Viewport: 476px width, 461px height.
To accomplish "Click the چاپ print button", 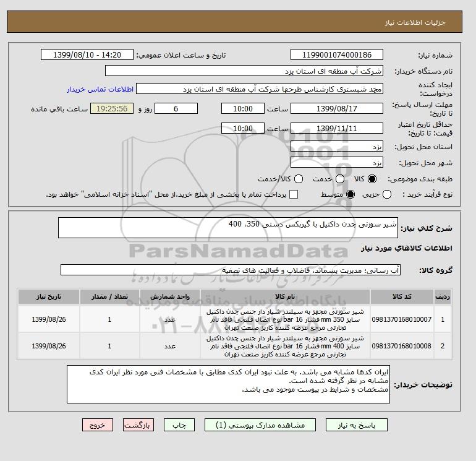I will pyautogui.click(x=179, y=425).
